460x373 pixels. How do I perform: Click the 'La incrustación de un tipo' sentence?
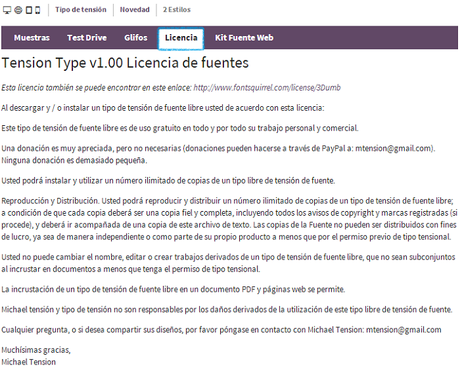tap(173, 289)
